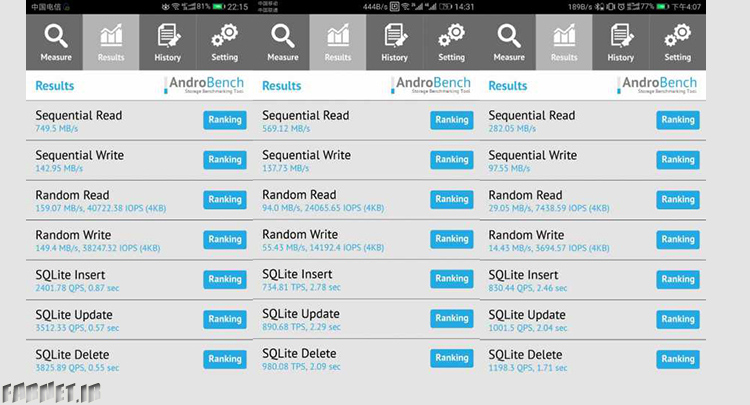
Task: Select Results tab in the left panel
Action: point(111,43)
